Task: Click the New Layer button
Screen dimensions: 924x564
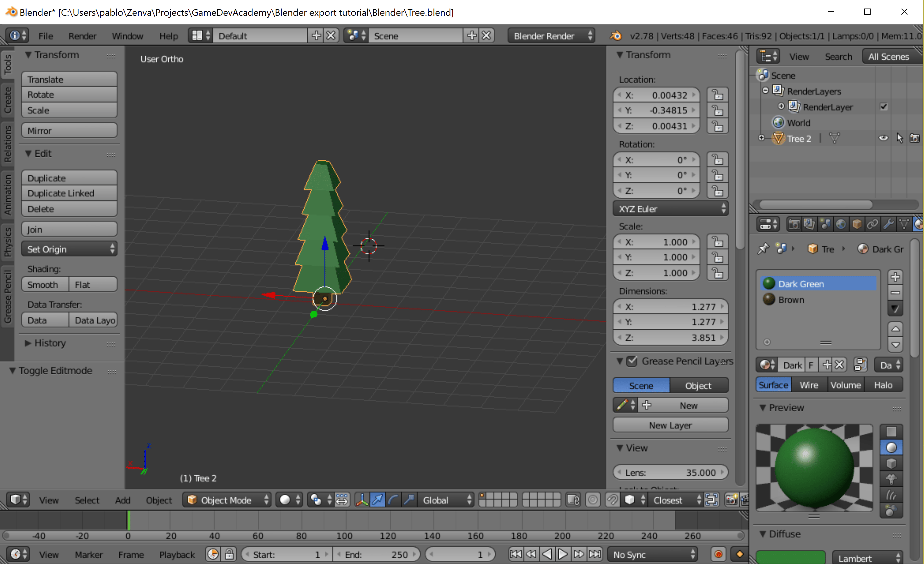Action: 671,425
